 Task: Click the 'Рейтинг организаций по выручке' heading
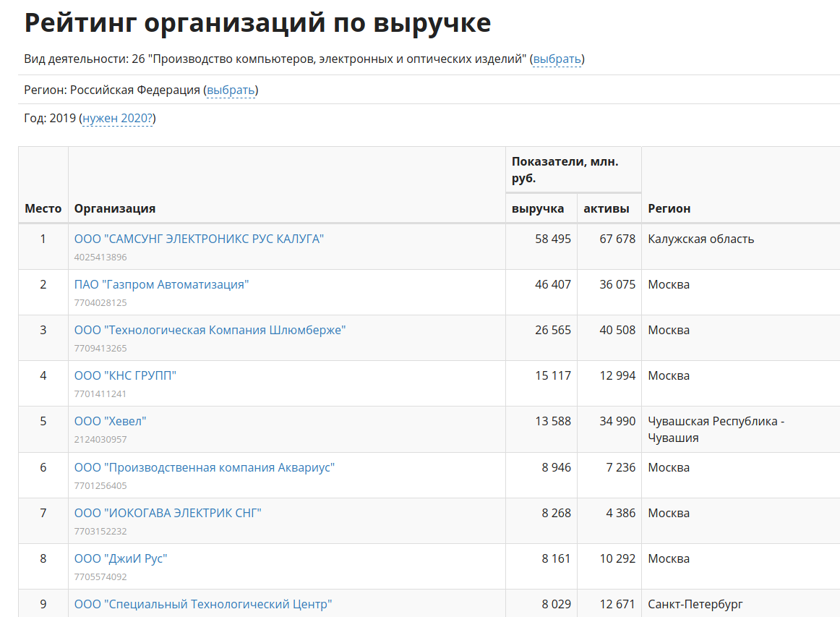257,23
